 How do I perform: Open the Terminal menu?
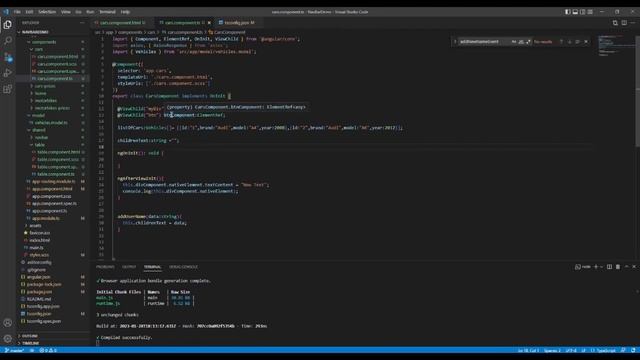coord(107,12)
